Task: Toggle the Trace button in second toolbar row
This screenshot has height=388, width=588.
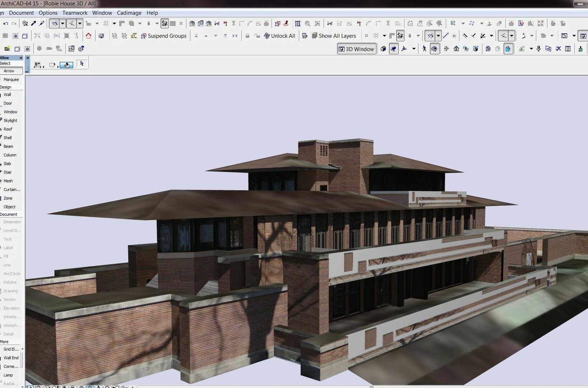Action: 400,36
